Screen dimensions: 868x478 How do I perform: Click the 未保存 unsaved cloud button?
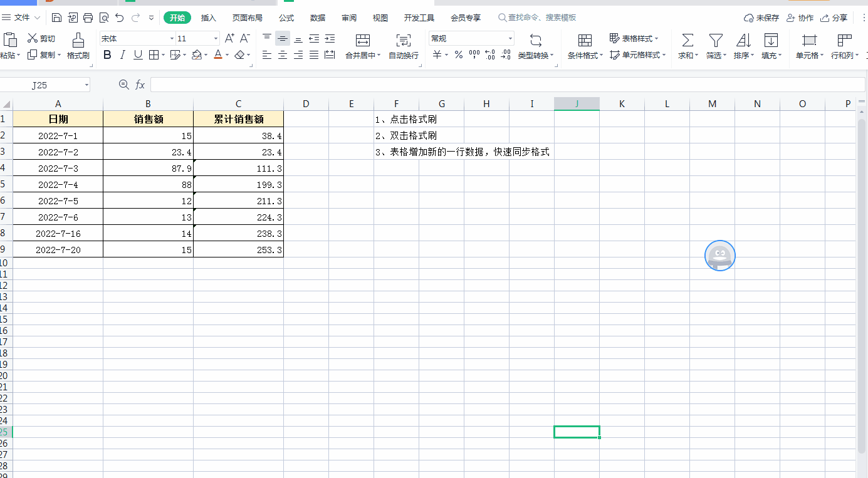tap(761, 18)
